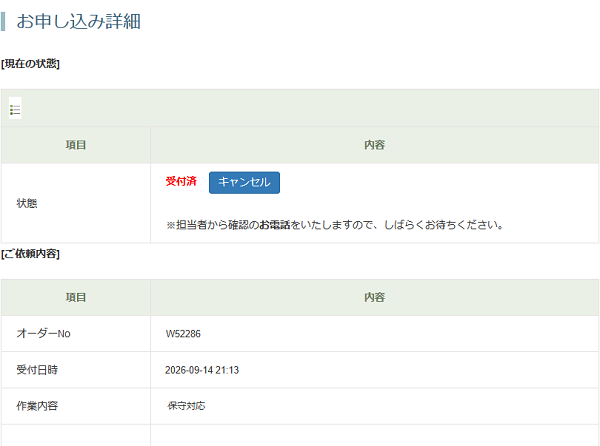This screenshot has height=446, width=600.
Task: Click 内容 header in request details table
Action: point(375,297)
